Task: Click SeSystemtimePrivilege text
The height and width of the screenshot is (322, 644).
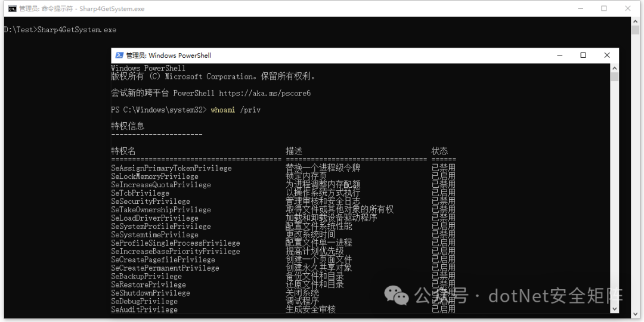Action: click(154, 235)
